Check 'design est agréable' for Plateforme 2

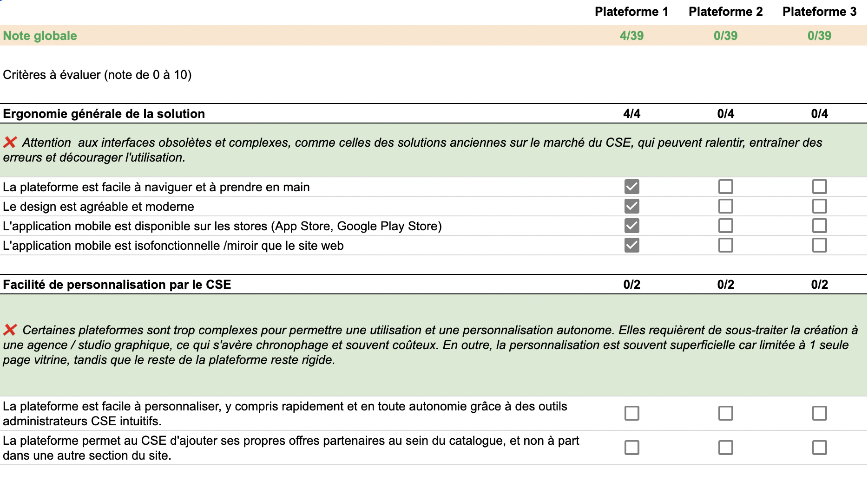(x=725, y=206)
